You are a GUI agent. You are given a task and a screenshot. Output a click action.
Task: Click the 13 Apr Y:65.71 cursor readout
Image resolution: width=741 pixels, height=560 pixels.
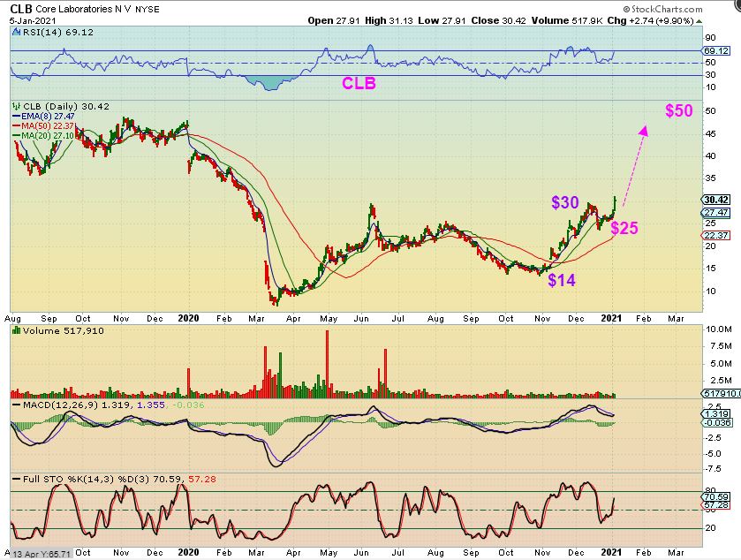tap(42, 554)
